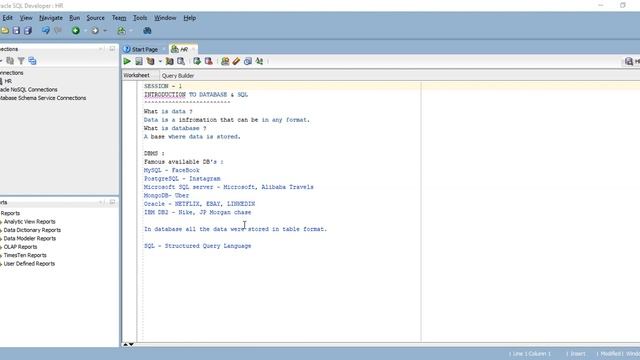Select TimesTen Reports
Image resolution: width=640 pixels, height=360 pixels.
(25, 256)
